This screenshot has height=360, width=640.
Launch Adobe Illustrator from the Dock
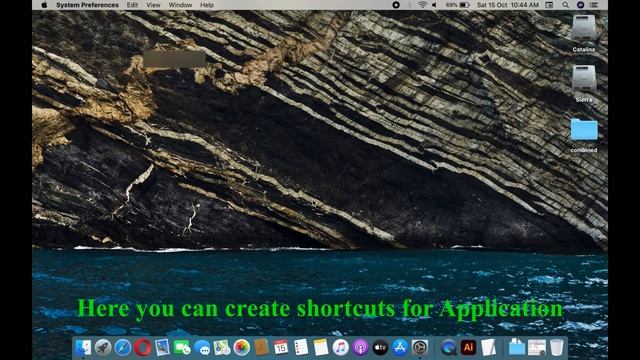click(469, 348)
